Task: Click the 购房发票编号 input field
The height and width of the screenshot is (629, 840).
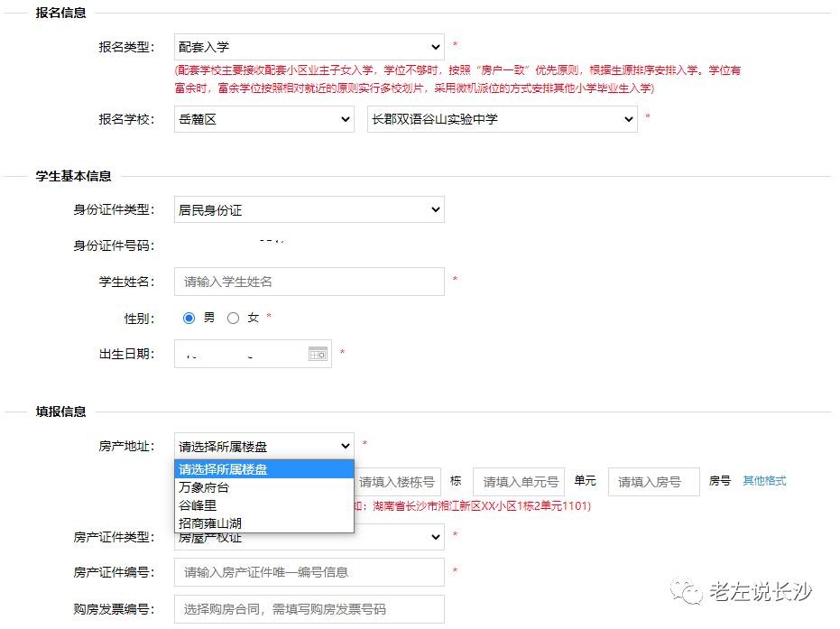Action: pyautogui.click(x=309, y=609)
